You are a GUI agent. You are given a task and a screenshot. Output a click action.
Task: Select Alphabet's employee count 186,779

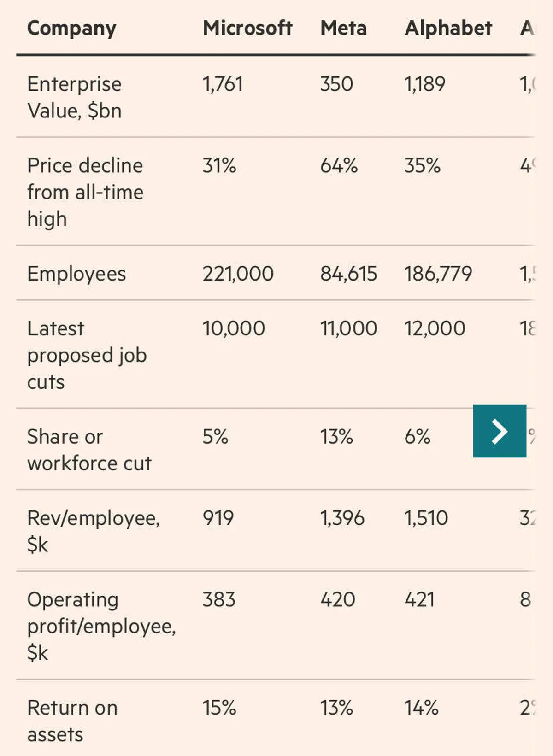pyautogui.click(x=438, y=274)
